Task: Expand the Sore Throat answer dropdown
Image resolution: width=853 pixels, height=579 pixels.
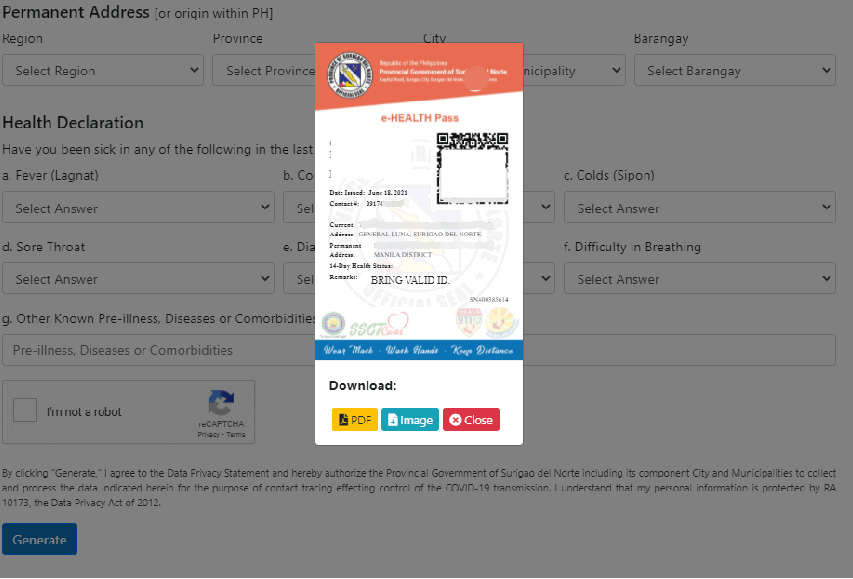Action: pyautogui.click(x=138, y=279)
